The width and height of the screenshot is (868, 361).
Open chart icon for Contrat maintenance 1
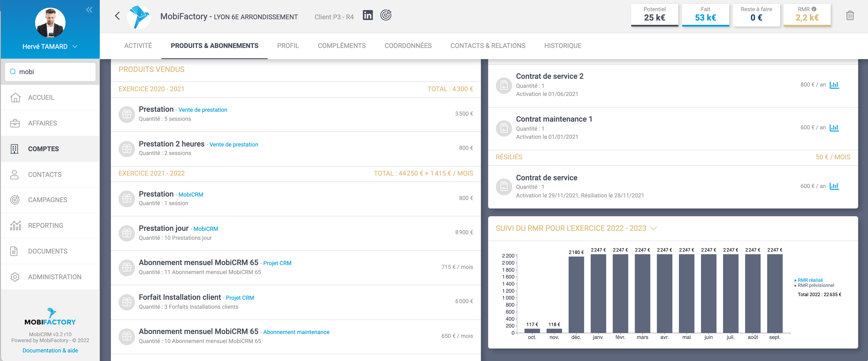point(834,128)
